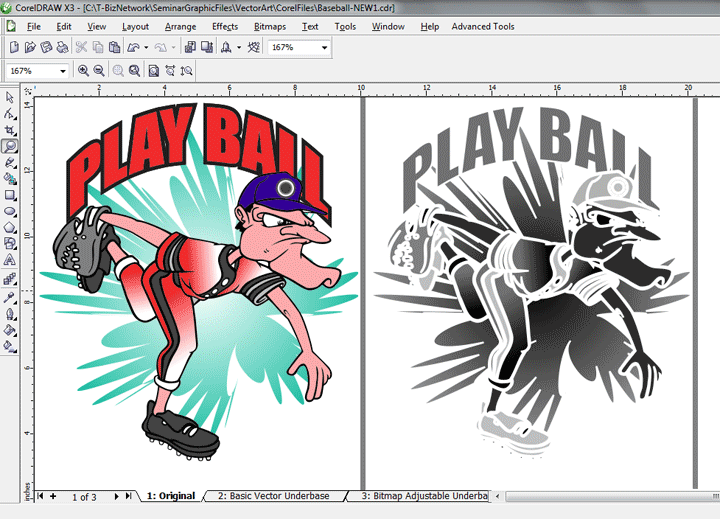
Task: Expand the redo history dropdown arrow
Action: click(173, 47)
